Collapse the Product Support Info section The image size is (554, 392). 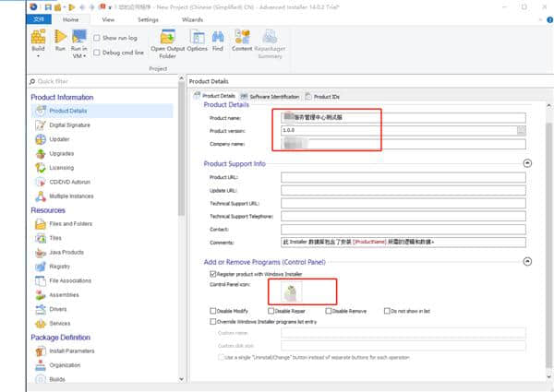527,162
